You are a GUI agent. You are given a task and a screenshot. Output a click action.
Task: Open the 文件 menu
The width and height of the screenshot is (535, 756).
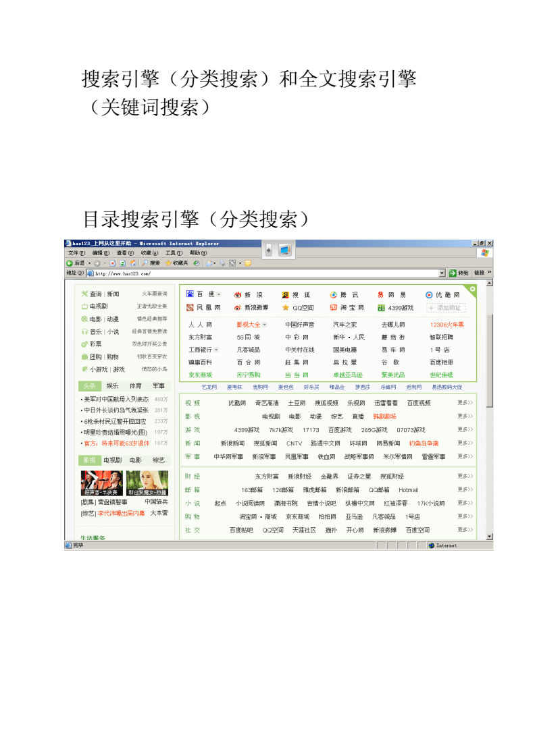[76, 253]
